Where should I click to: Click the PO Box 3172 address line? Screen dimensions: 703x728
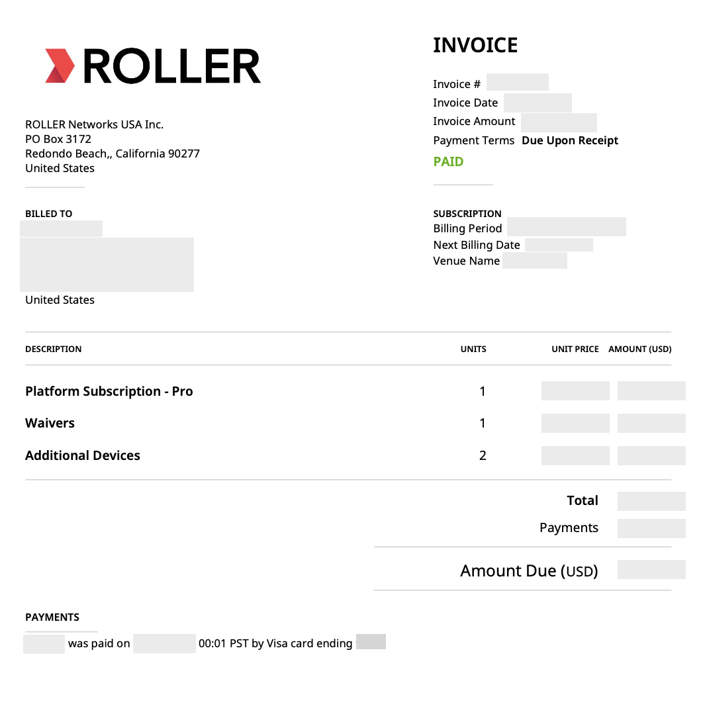[x=58, y=139]
